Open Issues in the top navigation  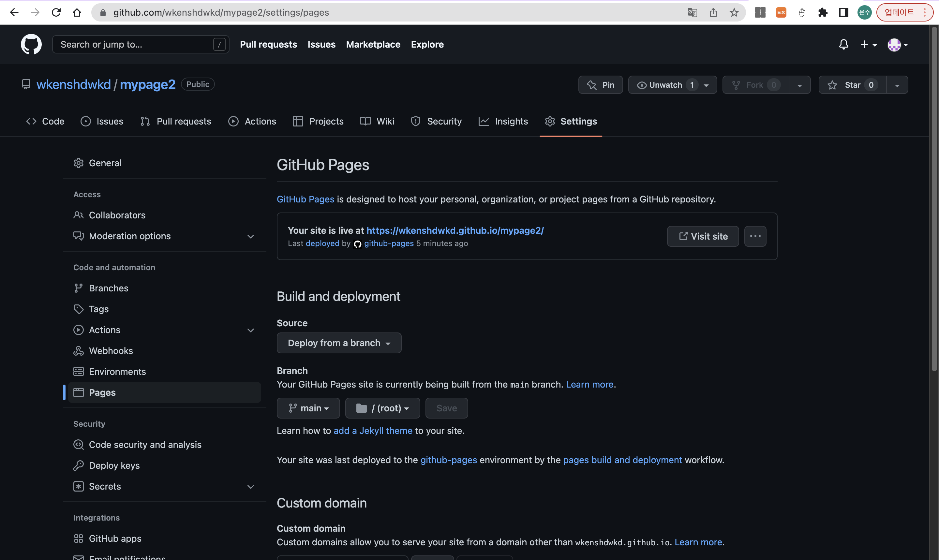[321, 45]
